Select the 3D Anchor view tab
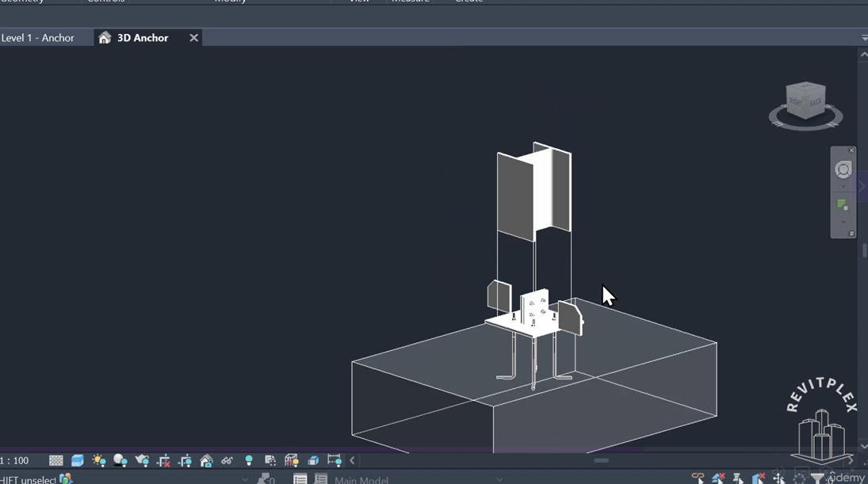Viewport: 868px width, 484px height. pyautogui.click(x=142, y=37)
